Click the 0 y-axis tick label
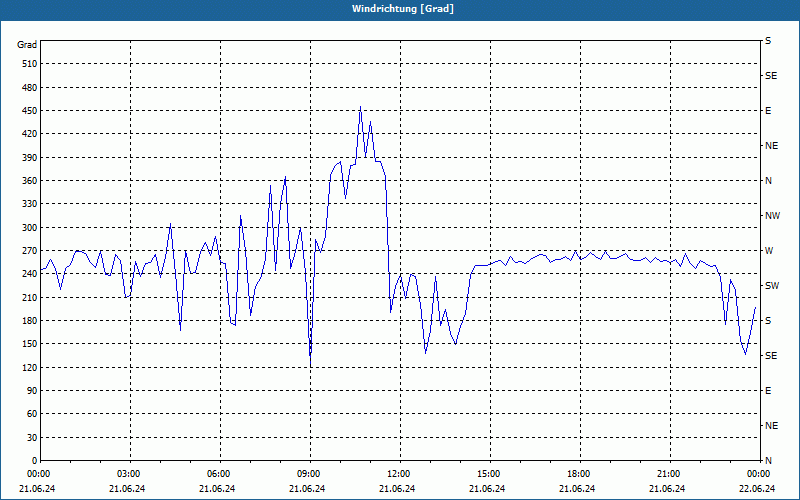The height and width of the screenshot is (500, 800). click(x=35, y=461)
